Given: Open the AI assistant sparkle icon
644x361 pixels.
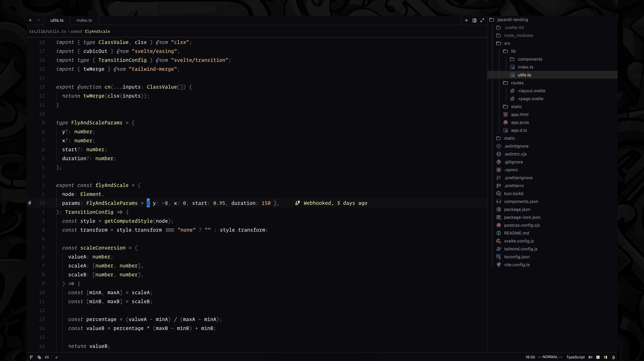Looking at the screenshot, I should coord(39,357).
